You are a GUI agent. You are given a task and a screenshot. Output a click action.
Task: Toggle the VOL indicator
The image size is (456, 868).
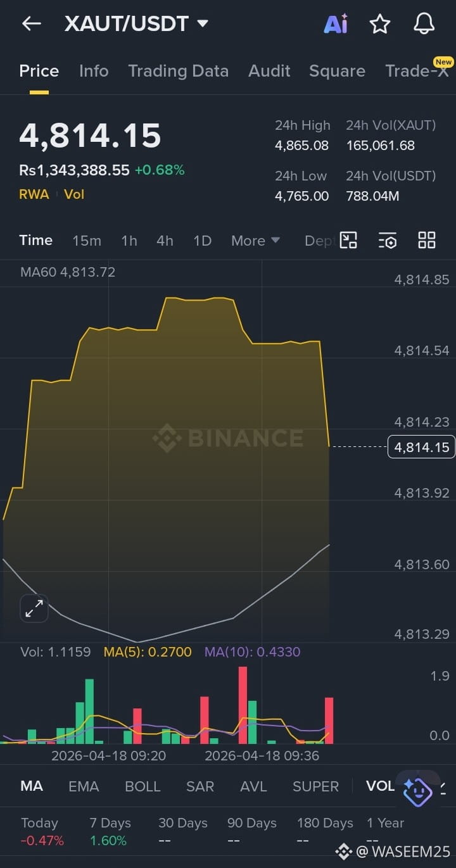pos(380,786)
